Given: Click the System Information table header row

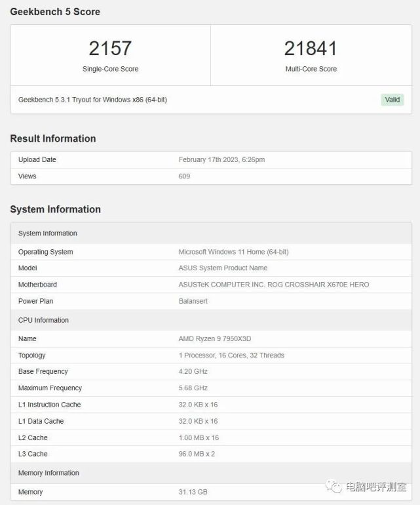Looking at the screenshot, I should click(211, 233).
